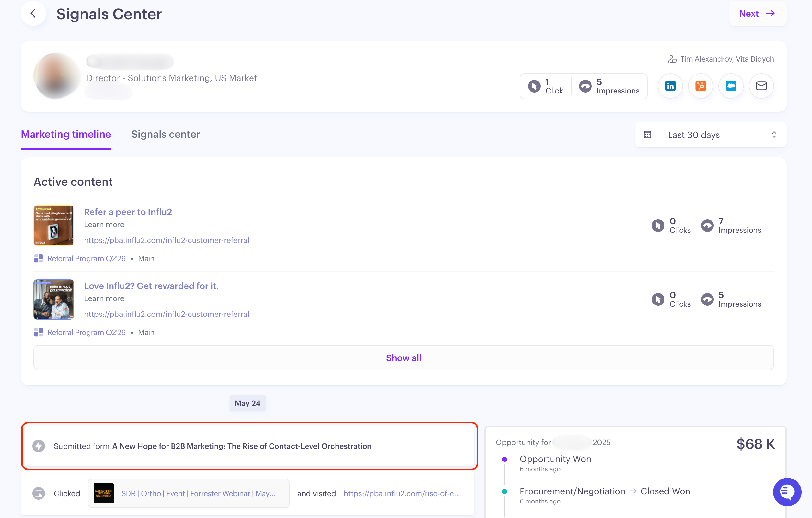Open the Forrester Webinar ad thumbnail
This screenshot has height=518, width=812.
(104, 493)
